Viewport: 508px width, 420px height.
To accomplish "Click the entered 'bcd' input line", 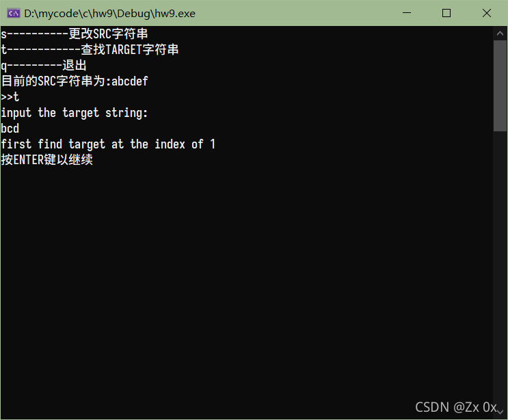I will pyautogui.click(x=10, y=129).
